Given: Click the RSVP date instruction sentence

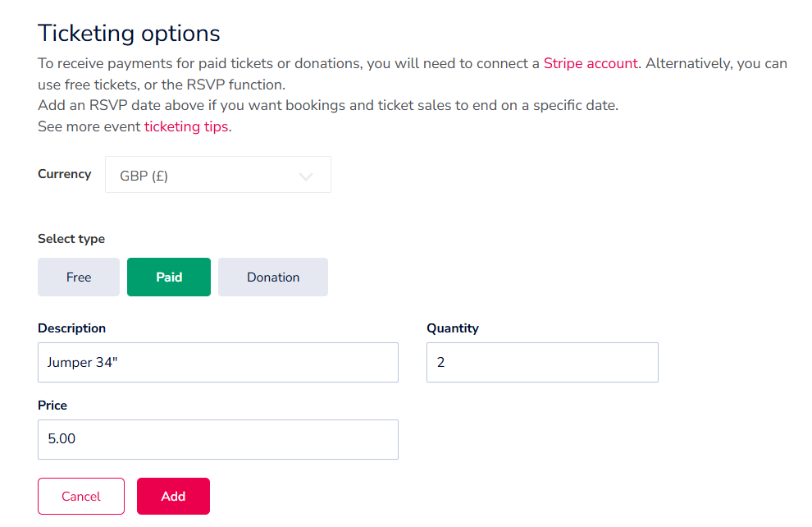Looking at the screenshot, I should pos(328,105).
